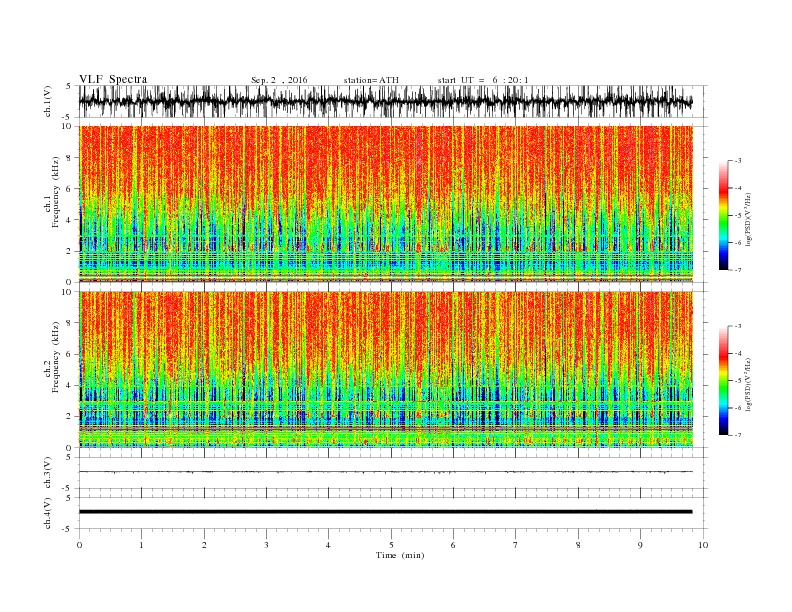Click the "ch.1(V)" axis label
The height and width of the screenshot is (612, 792).
coord(48,101)
